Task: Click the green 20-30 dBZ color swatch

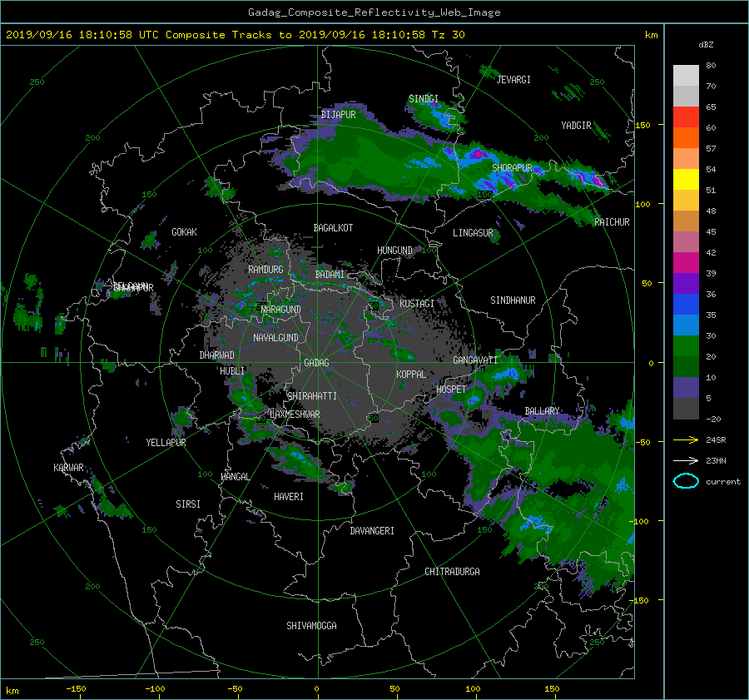Action: [x=686, y=346]
